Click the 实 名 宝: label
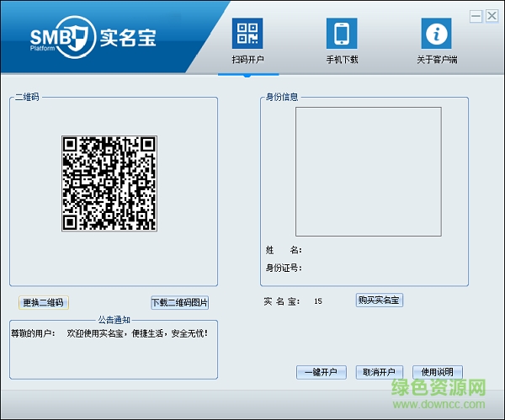Viewport: 505px width, 420px height. tap(282, 301)
